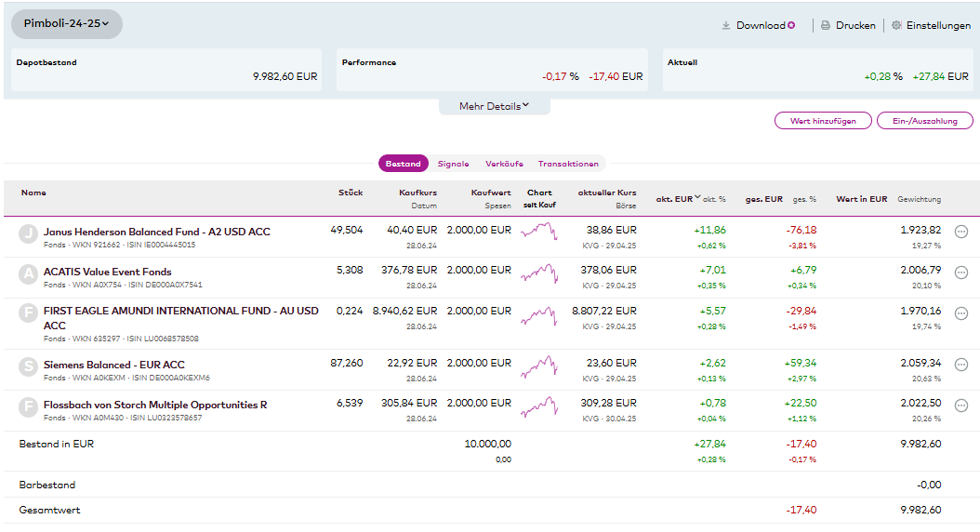Open the options menu for First Eagle Amundi fund

tap(961, 313)
